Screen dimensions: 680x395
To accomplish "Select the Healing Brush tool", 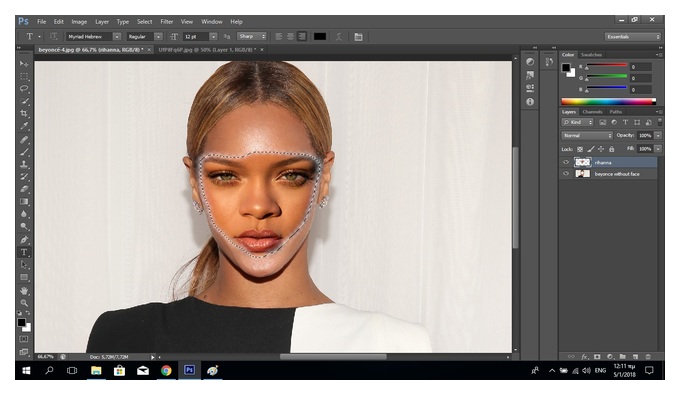I will coord(24,140).
